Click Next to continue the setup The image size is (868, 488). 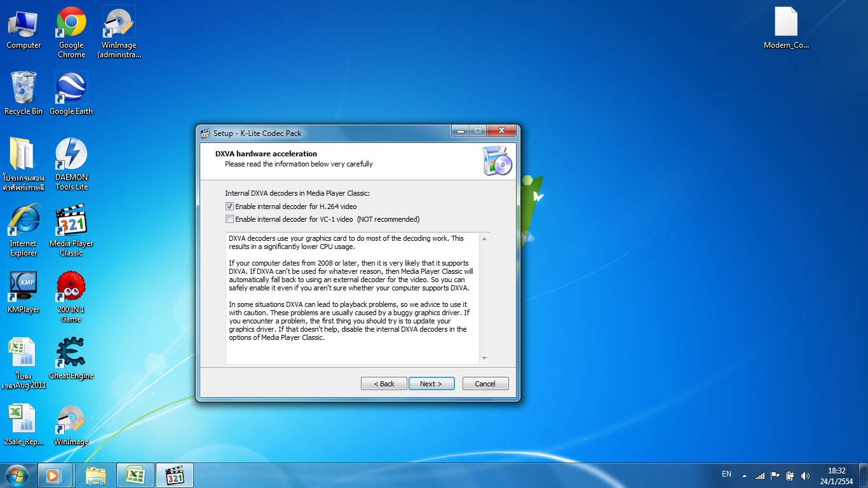pyautogui.click(x=431, y=384)
